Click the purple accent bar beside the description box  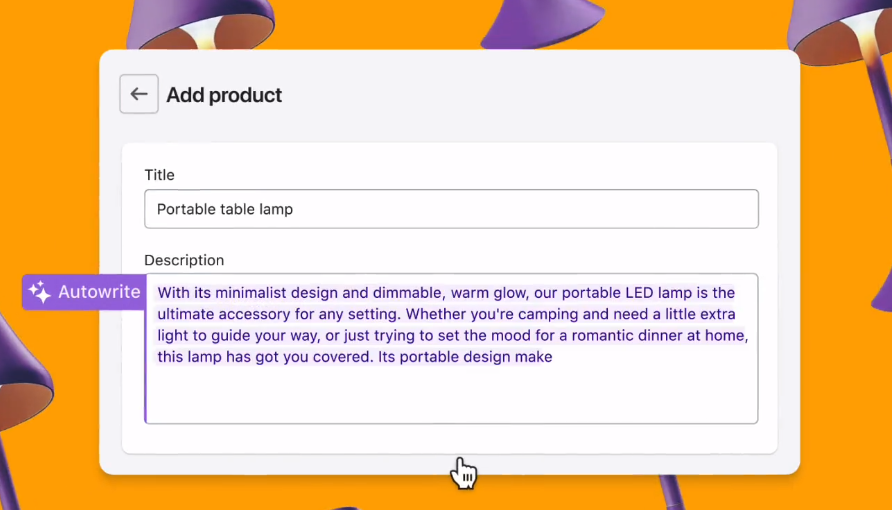[146, 349]
